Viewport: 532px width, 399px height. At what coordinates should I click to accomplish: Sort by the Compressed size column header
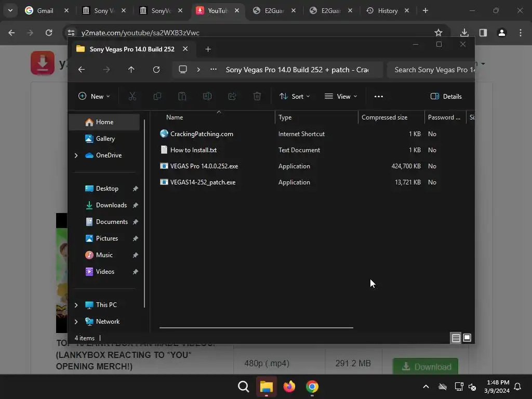[x=391, y=117]
